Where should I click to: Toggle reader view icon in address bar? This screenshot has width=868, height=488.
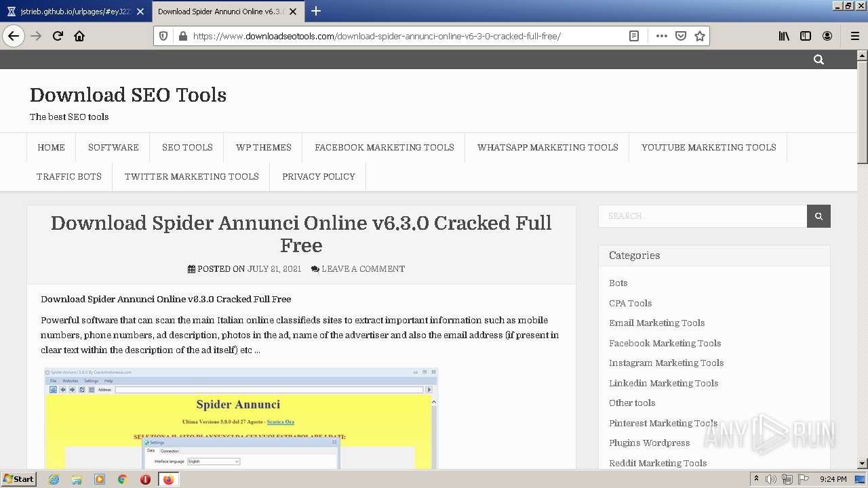coord(634,36)
